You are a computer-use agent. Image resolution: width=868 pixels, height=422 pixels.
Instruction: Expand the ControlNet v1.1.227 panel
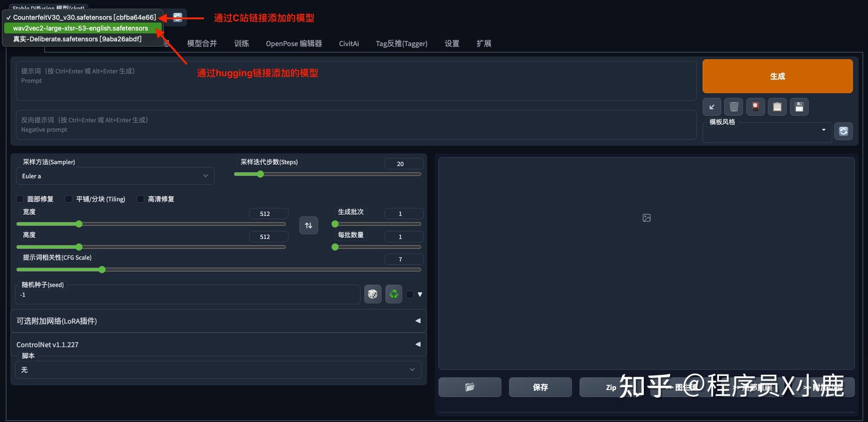pos(219,344)
